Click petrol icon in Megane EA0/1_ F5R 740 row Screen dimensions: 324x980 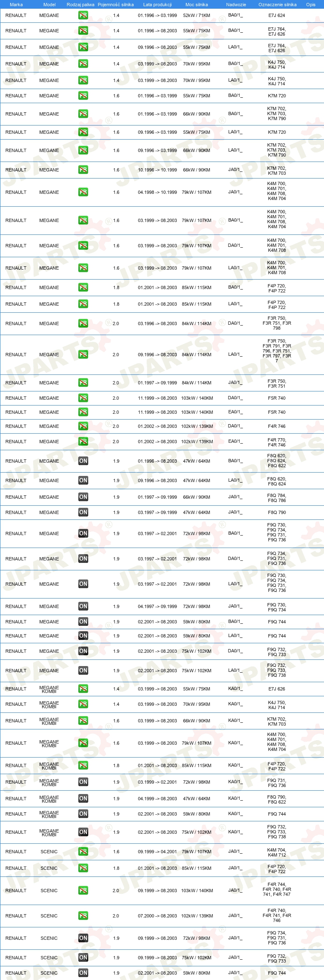click(x=83, y=412)
